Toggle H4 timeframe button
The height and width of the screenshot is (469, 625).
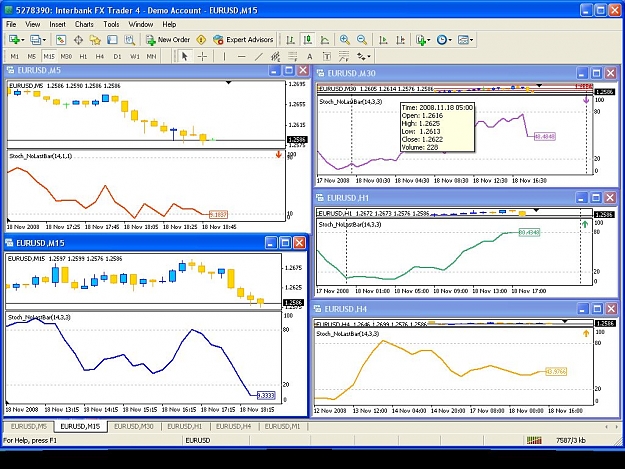(x=100, y=57)
